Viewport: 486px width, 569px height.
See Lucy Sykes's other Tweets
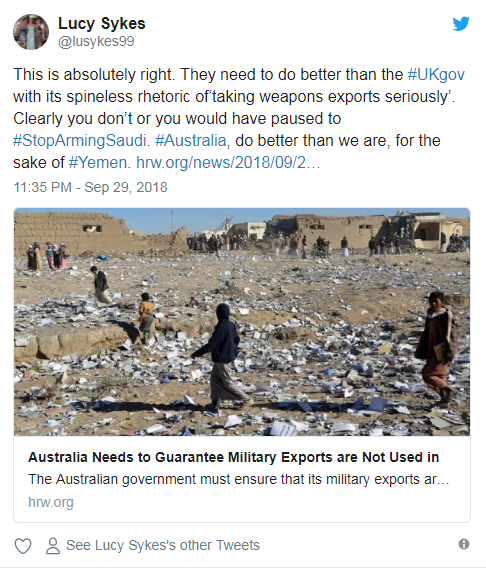click(163, 545)
